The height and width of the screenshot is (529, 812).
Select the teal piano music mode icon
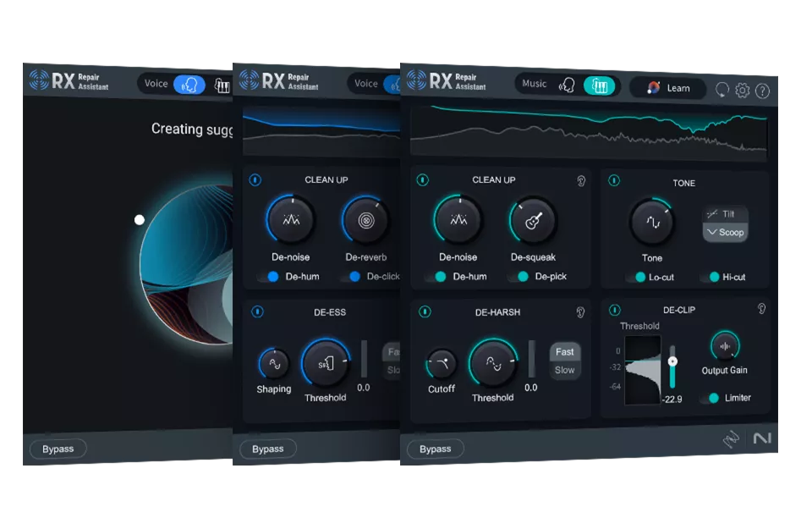click(x=599, y=86)
